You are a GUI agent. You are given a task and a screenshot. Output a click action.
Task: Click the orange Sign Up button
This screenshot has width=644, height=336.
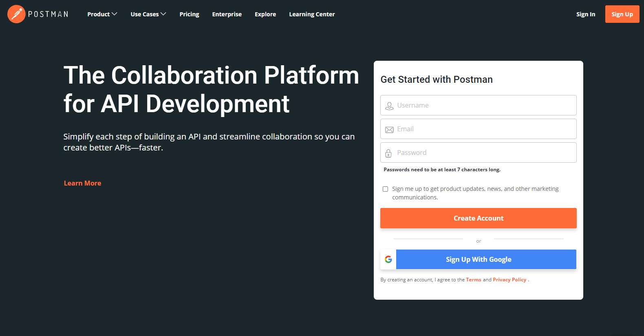(622, 14)
